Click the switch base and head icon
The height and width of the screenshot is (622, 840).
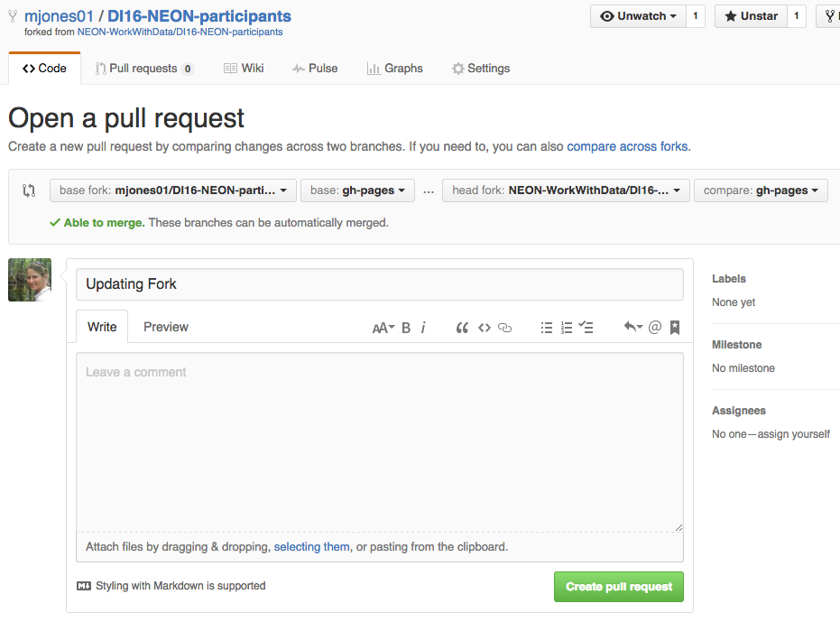(29, 190)
